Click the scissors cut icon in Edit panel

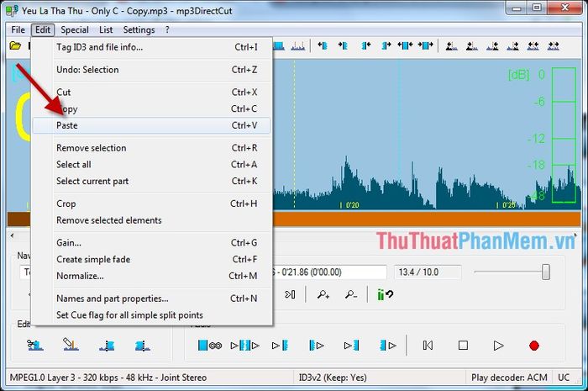(35, 345)
